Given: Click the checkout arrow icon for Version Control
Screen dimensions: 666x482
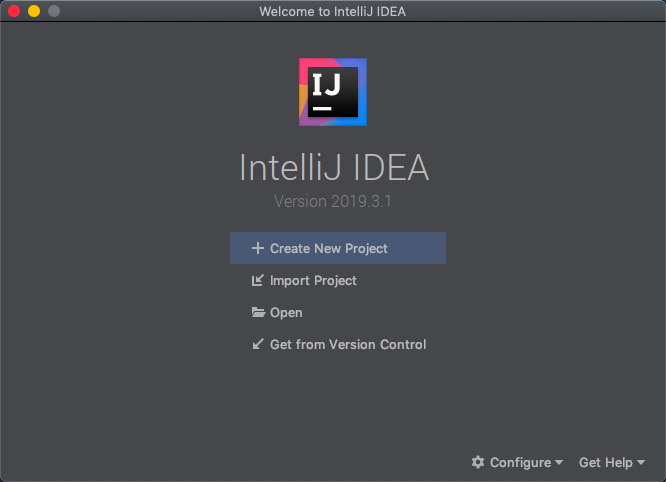Looking at the screenshot, I should pos(258,344).
